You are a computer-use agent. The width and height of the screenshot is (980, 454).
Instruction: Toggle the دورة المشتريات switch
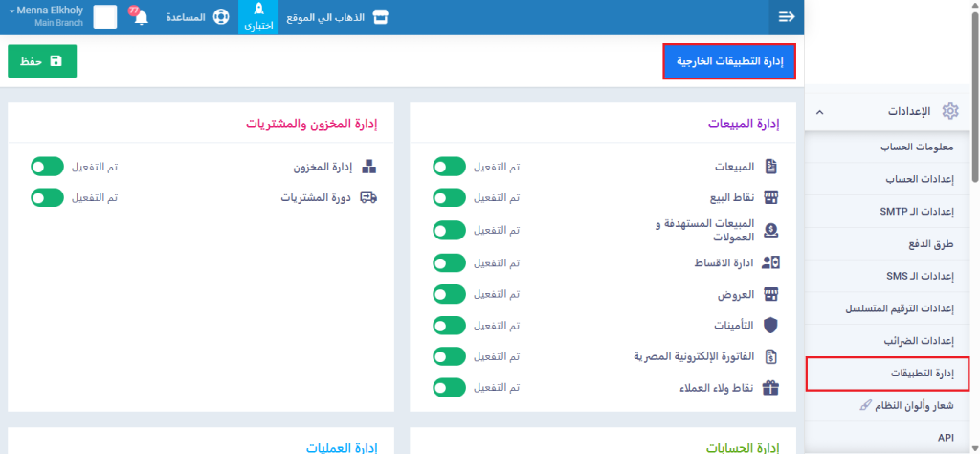47,198
